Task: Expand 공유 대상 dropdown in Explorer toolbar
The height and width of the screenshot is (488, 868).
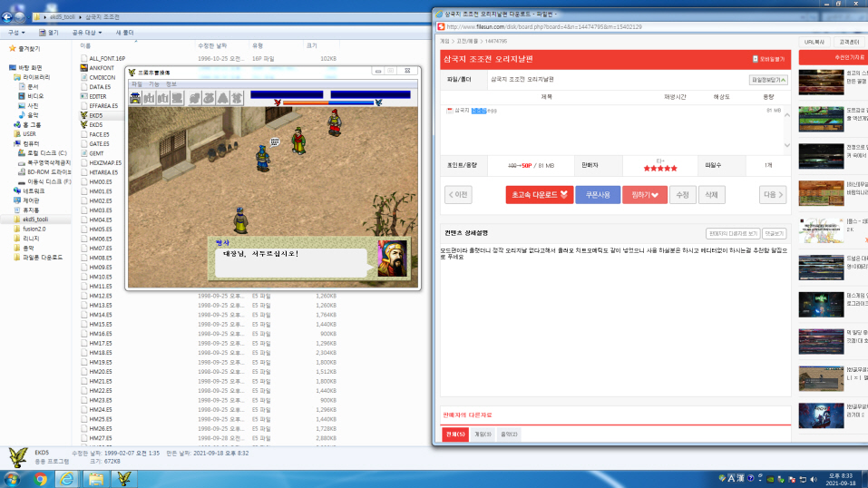Action: click(x=86, y=33)
